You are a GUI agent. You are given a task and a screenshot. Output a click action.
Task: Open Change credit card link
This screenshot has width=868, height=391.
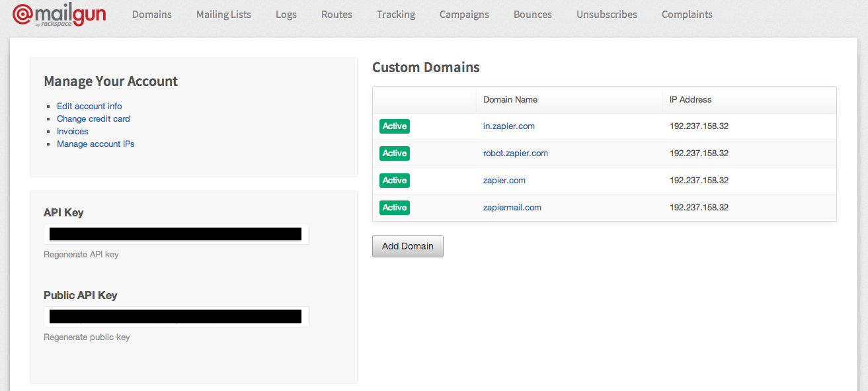[93, 118]
